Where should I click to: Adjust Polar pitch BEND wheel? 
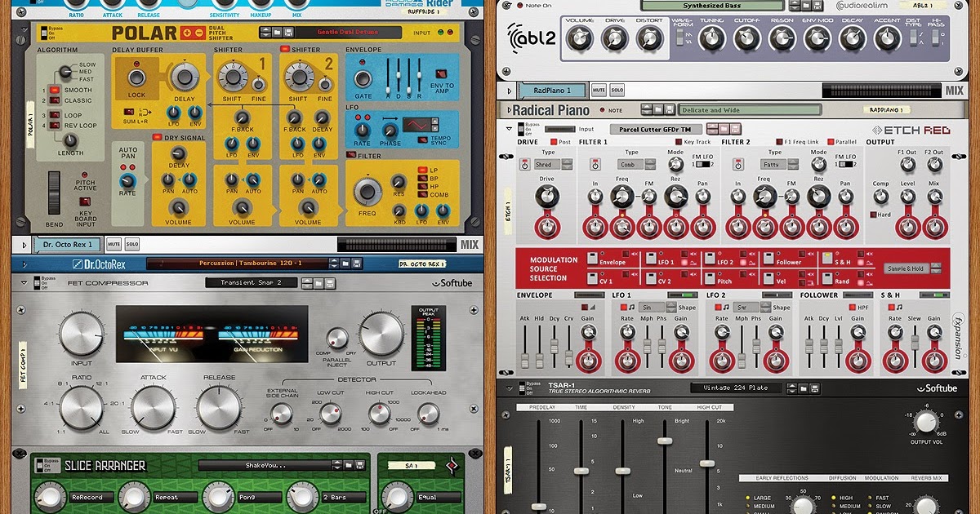(x=54, y=193)
